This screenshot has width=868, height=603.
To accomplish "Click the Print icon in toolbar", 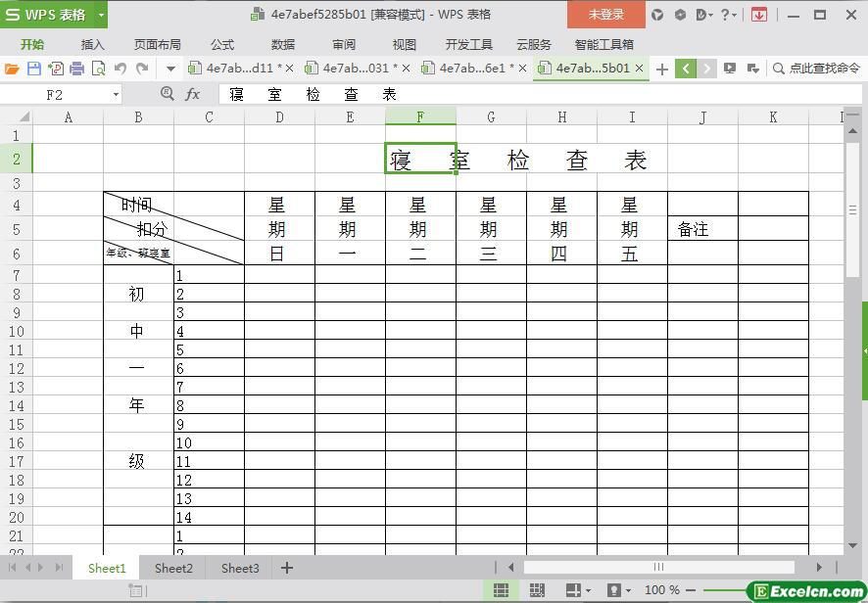I will coord(76,69).
